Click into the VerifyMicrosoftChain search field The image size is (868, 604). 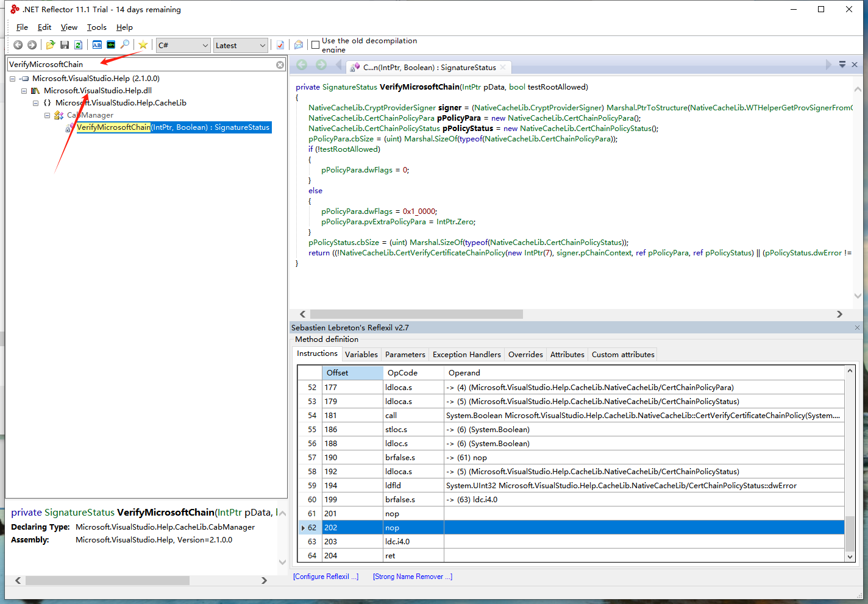click(x=140, y=65)
